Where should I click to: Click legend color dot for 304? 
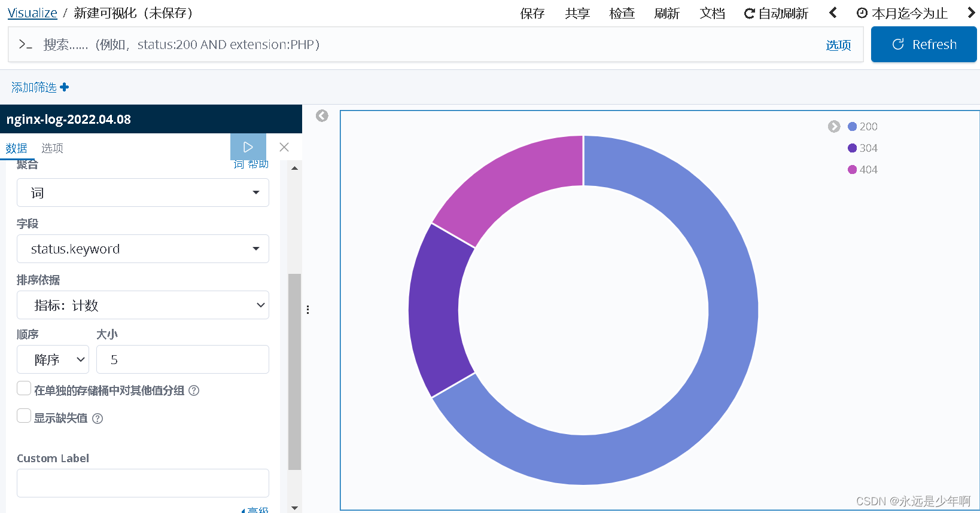pos(852,148)
